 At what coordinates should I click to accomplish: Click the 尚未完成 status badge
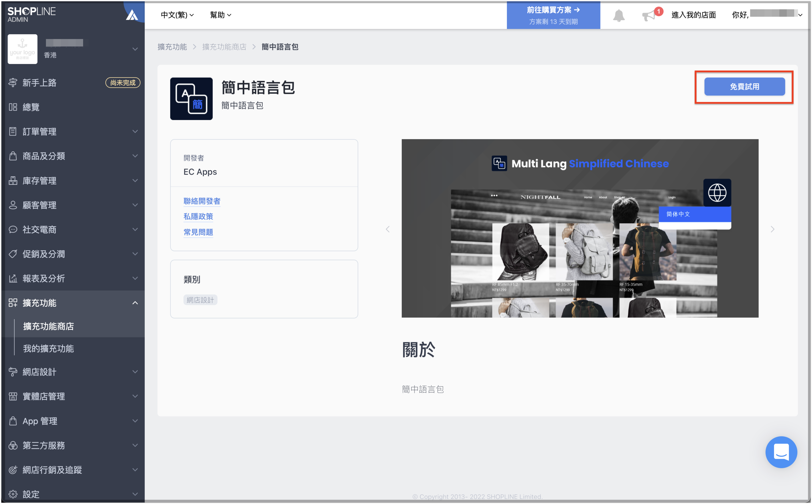coord(123,83)
